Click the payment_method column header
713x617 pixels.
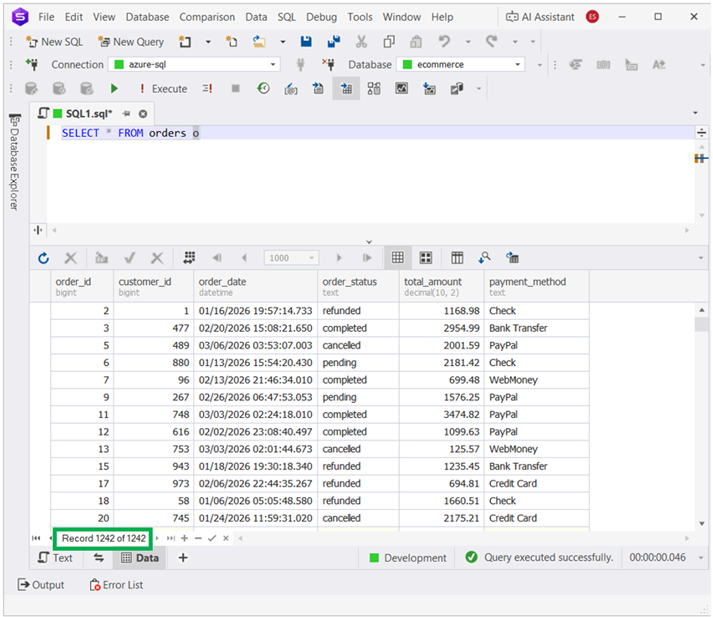pyautogui.click(x=537, y=286)
